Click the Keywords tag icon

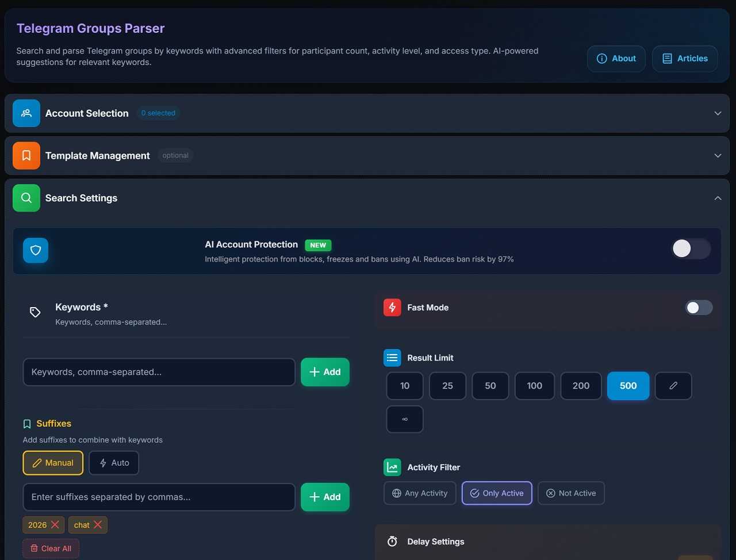point(35,312)
